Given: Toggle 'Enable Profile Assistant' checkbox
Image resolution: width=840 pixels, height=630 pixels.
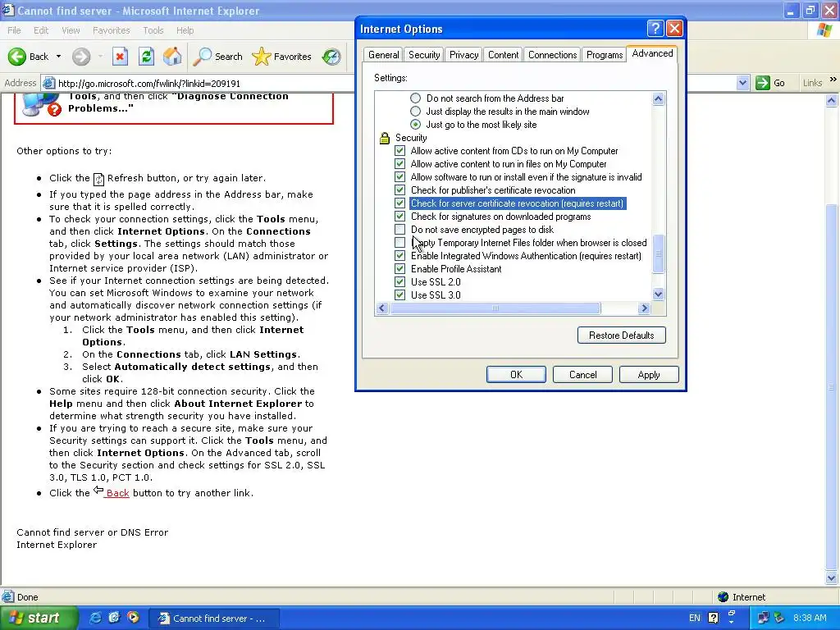Looking at the screenshot, I should pos(399,269).
